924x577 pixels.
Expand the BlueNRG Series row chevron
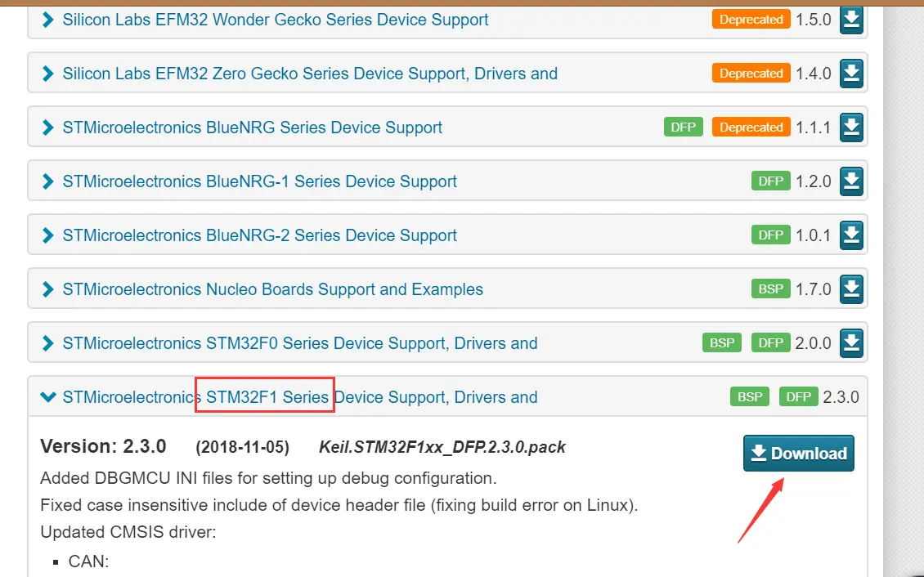click(47, 127)
